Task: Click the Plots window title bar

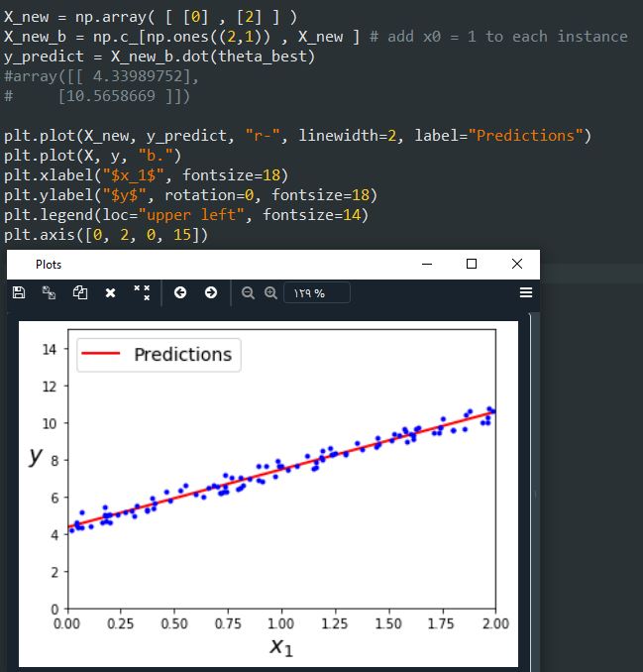Action: [x=198, y=265]
